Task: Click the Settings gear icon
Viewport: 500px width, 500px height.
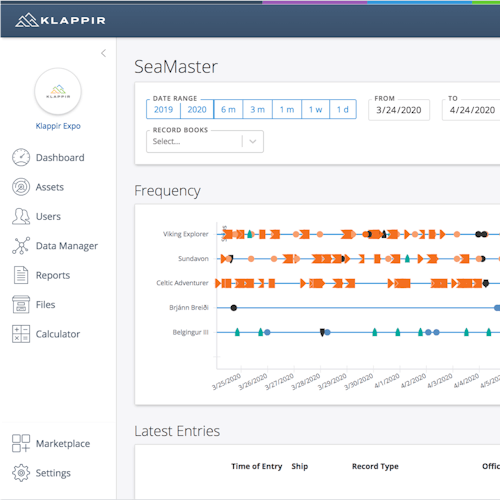Action: (x=21, y=473)
